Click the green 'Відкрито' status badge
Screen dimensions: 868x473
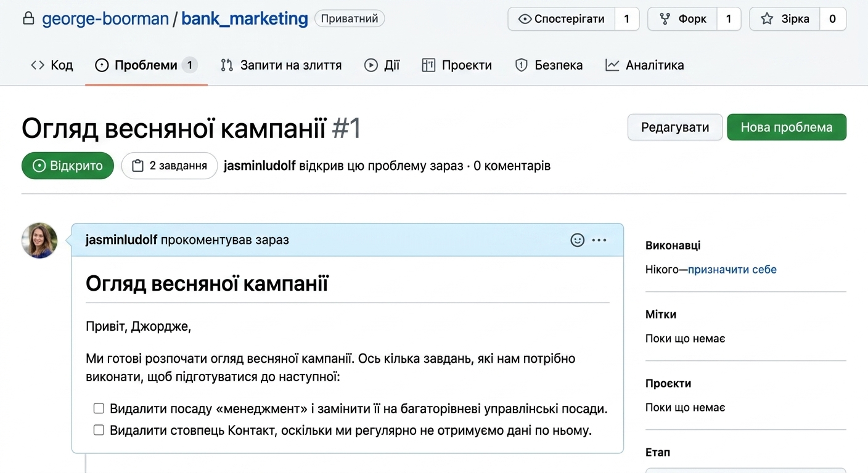[68, 166]
